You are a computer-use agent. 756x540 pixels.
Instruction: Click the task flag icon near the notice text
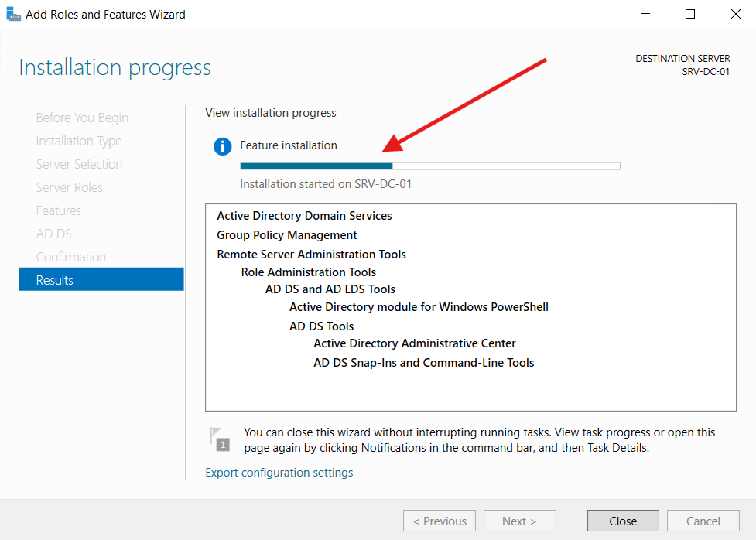coord(220,439)
